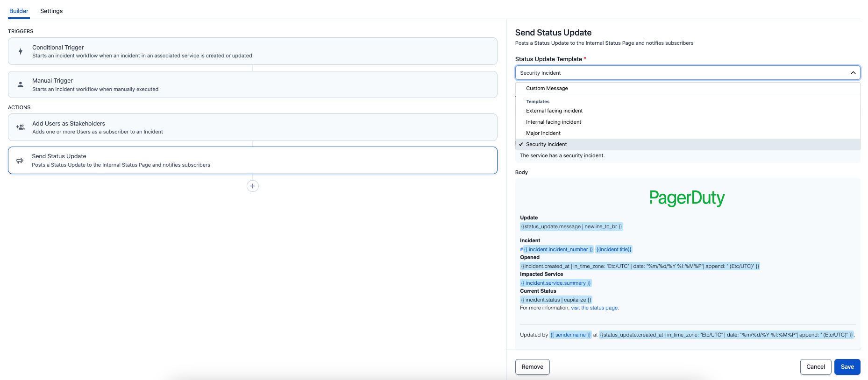Click the Send Status Update panel heading
Viewport: 868px width, 380px height.
coord(553,33)
